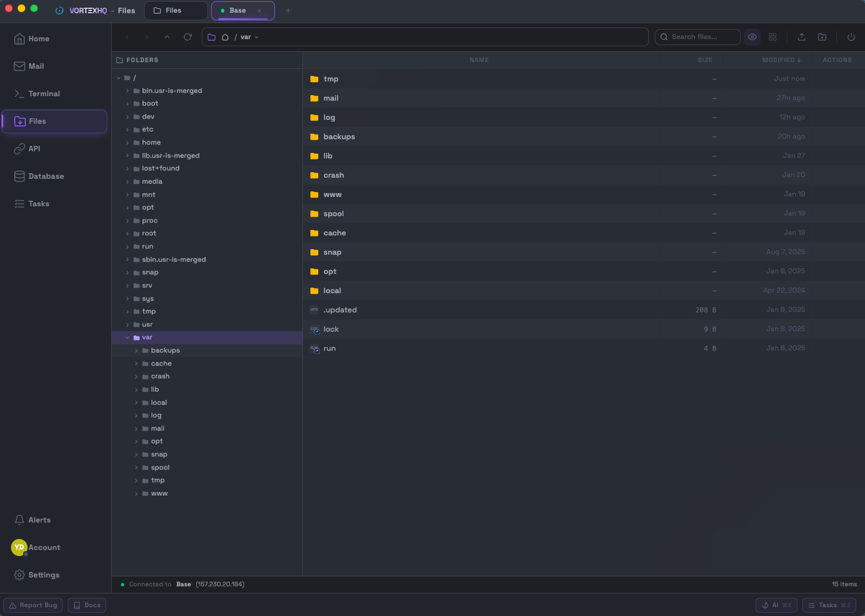
Task: Open the local folder in file list
Action: click(583, 290)
